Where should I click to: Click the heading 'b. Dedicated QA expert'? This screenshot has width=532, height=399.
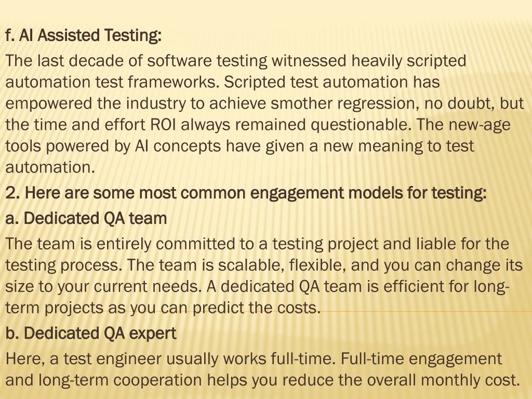[91, 333]
